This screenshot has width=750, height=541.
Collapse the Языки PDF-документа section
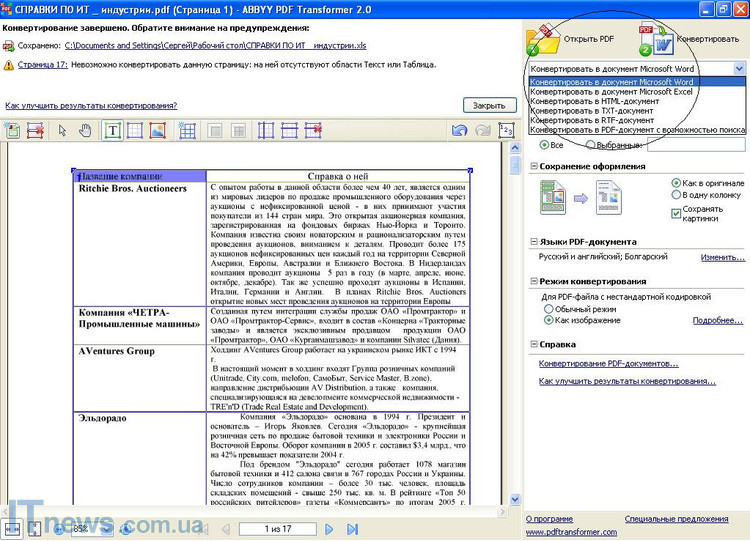(534, 242)
